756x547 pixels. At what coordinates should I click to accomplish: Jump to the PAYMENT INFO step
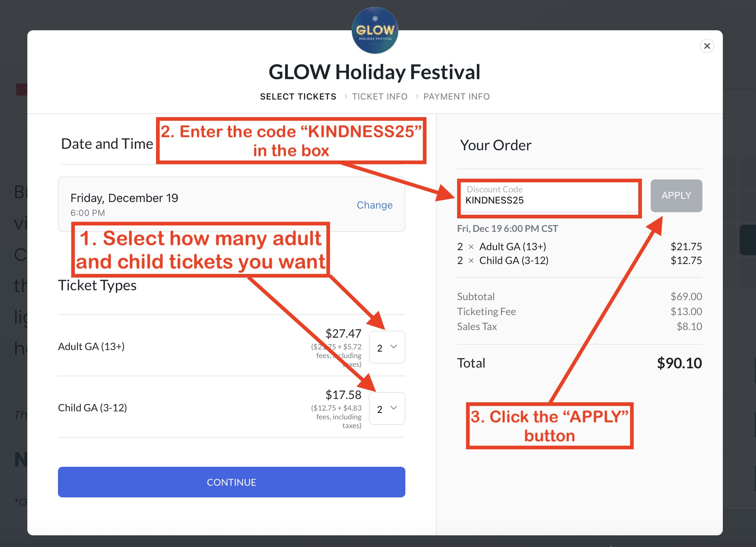456,97
